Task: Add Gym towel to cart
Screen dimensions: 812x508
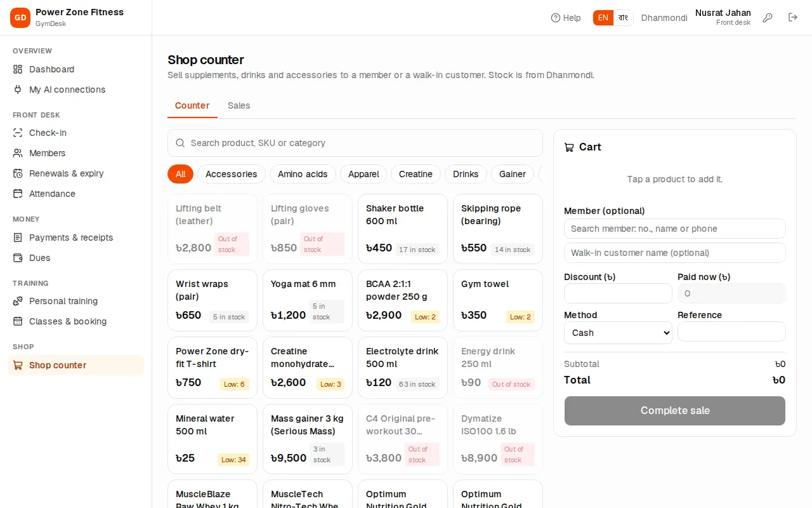Action: click(x=498, y=300)
